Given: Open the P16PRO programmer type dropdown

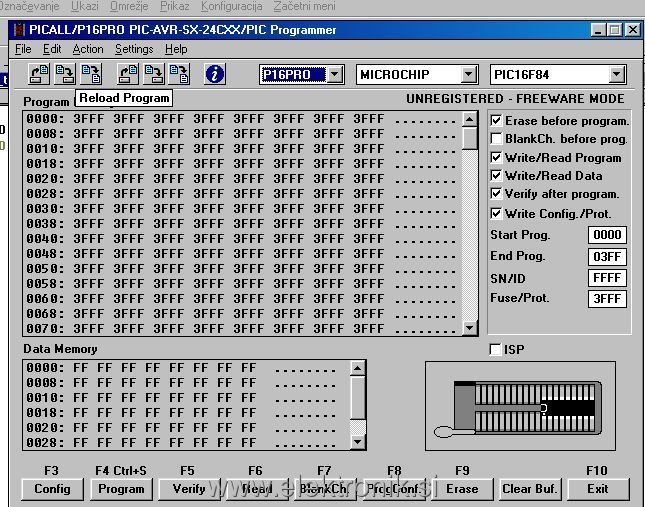Looking at the screenshot, I should 335,75.
